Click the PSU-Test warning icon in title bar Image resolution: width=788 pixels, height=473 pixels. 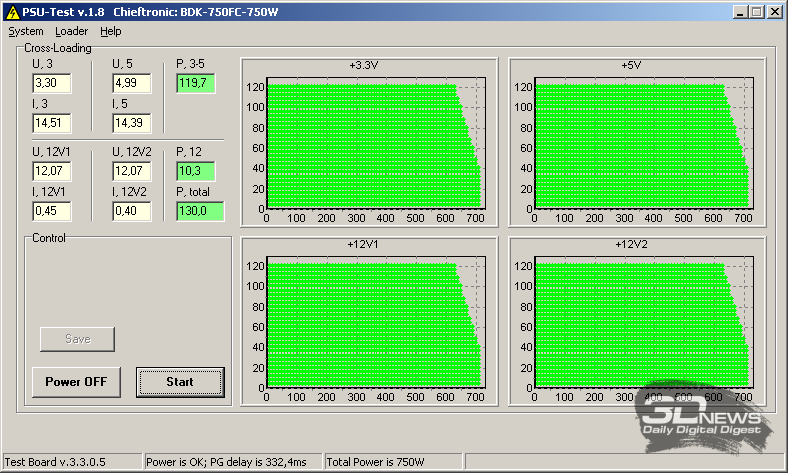click(x=12, y=12)
